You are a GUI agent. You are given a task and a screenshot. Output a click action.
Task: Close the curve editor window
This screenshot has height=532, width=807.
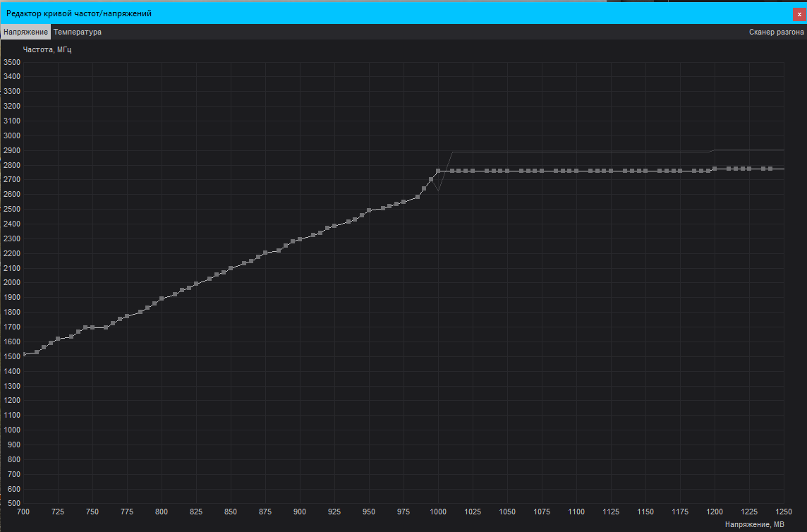[x=799, y=14]
